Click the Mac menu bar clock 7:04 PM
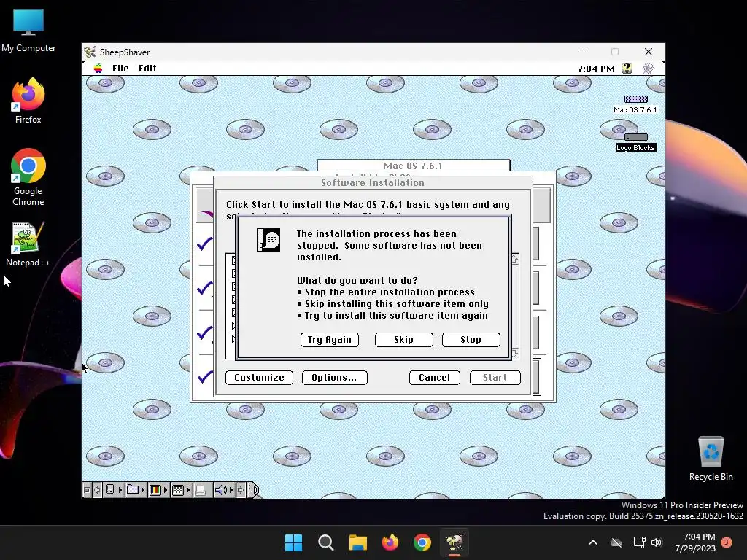This screenshot has height=560, width=747. click(596, 69)
